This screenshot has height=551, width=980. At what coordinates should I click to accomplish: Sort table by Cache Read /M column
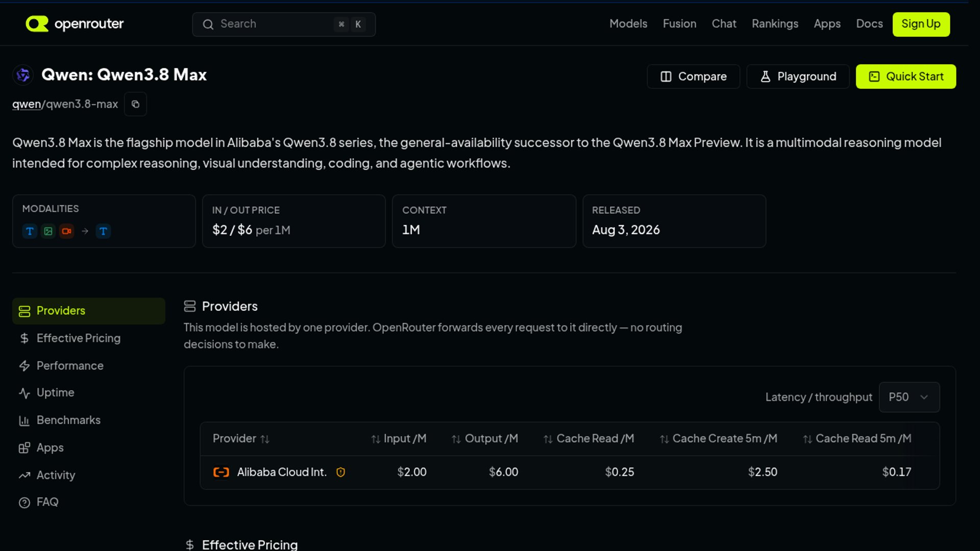[589, 439]
